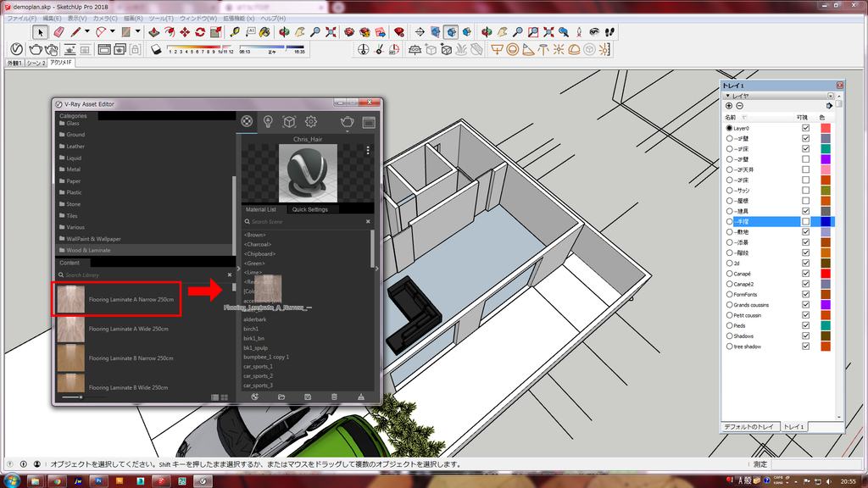Click the blue color swatch for --手摺
The width and height of the screenshot is (868, 488).
826,221
